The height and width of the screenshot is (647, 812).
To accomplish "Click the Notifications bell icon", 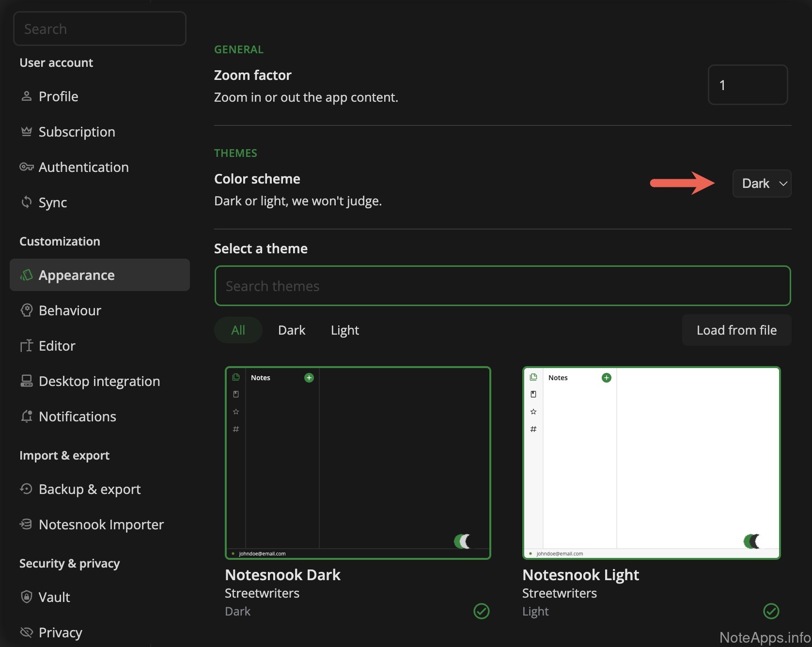I will click(x=27, y=416).
